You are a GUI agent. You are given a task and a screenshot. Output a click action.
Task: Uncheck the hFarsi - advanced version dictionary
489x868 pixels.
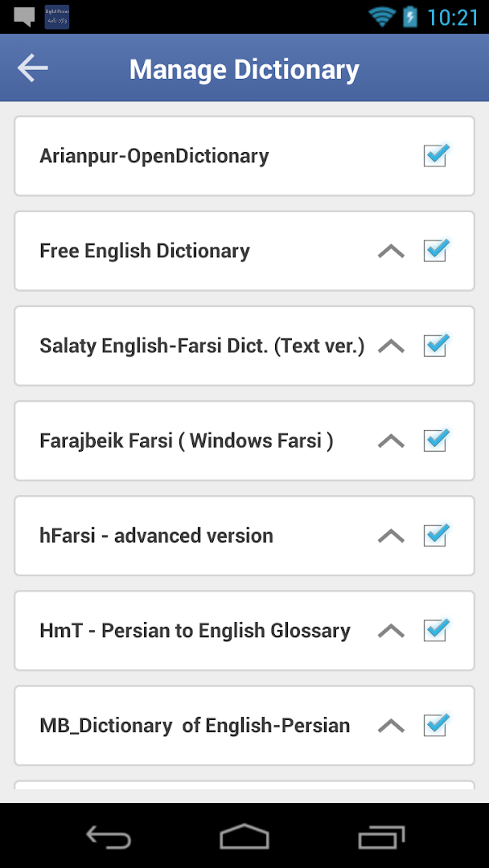[x=435, y=535]
